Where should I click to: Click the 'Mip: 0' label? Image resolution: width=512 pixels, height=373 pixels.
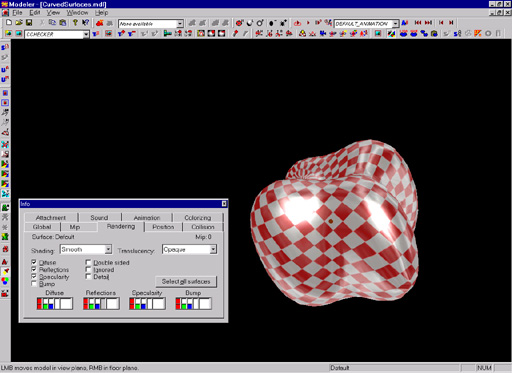[x=203, y=237]
